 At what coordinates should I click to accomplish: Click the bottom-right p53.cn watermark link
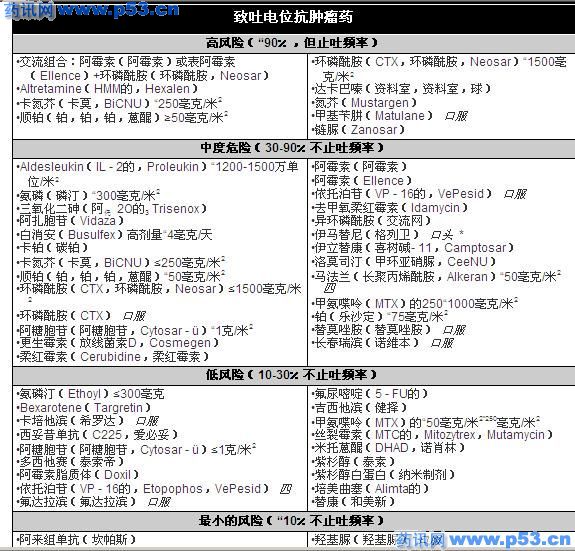[x=483, y=539]
